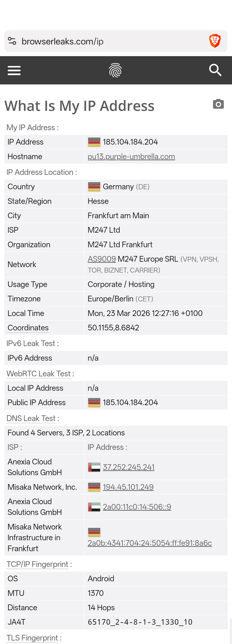Open the pu13.purple-umbrella.com hostname link
The width and height of the screenshot is (232, 644).
(131, 156)
